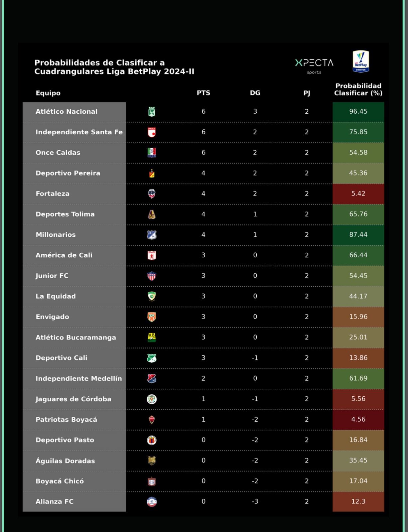Screen dimensions: 408x532
Task: Click the Independiente Santa Fe crest
Action: point(152,132)
